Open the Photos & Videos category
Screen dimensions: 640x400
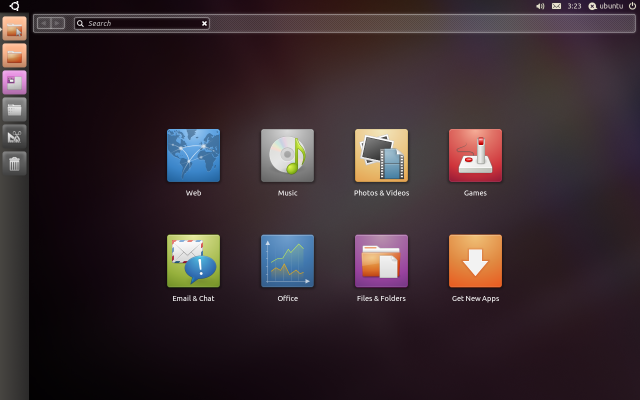coord(381,155)
